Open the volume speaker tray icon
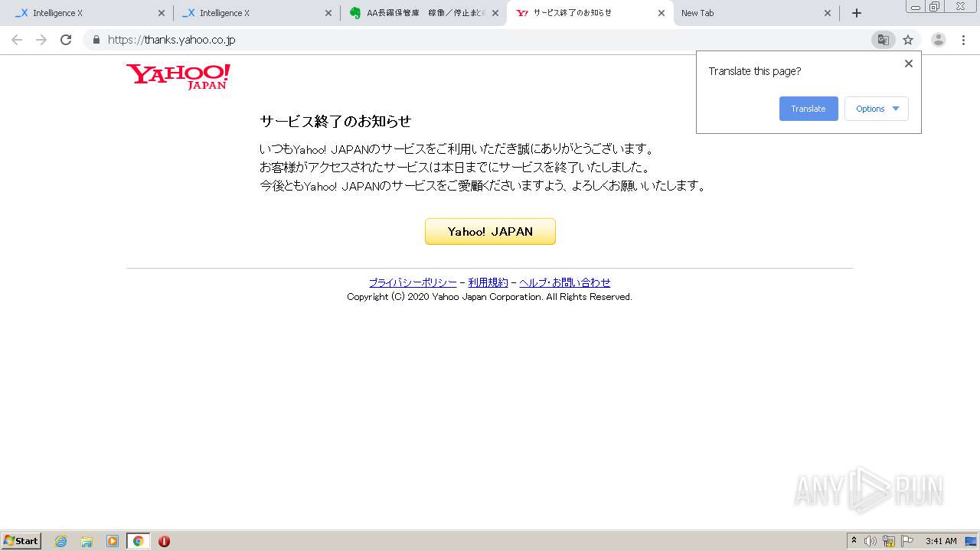Image resolution: width=980 pixels, height=551 pixels. coord(871,541)
